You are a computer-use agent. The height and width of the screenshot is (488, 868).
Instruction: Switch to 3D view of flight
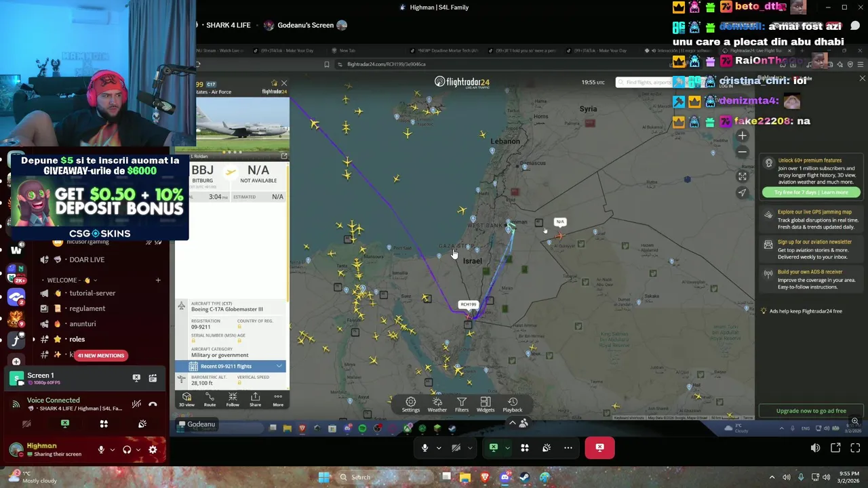[x=186, y=400]
